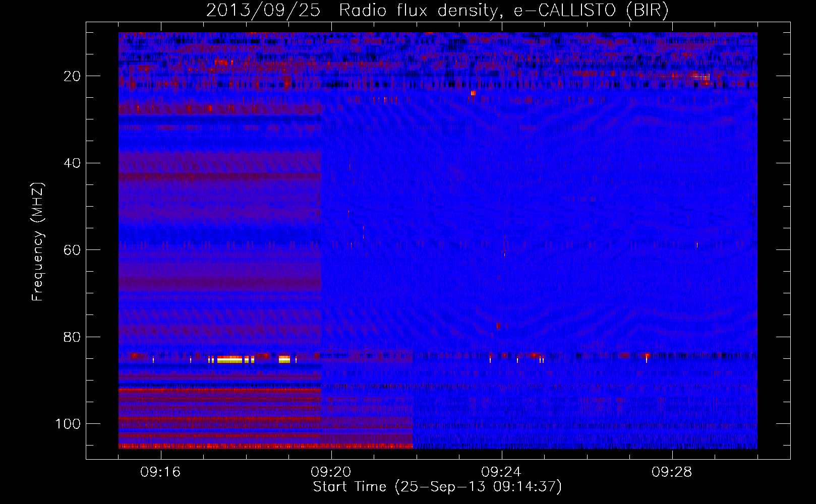Click the 100 frequency tick label
Viewport: 816px width, 504px height.
click(x=68, y=424)
